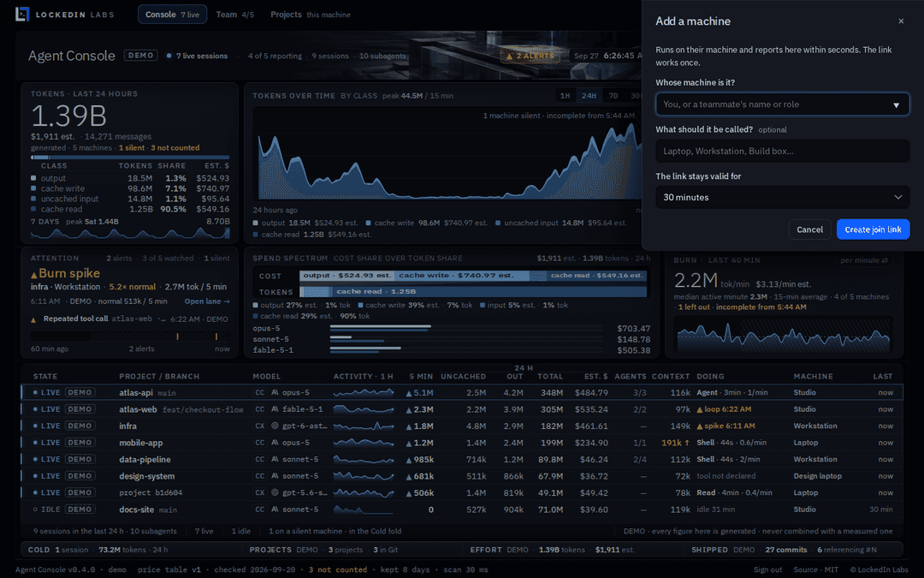Open the 2 ALERTS indicator
Viewport: 924px width, 578px height.
click(x=530, y=56)
